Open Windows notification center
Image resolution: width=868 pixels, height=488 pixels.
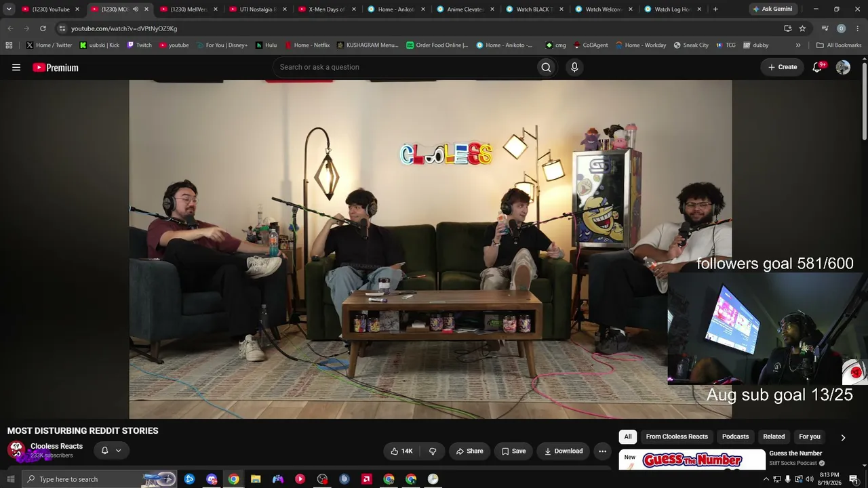(854, 479)
